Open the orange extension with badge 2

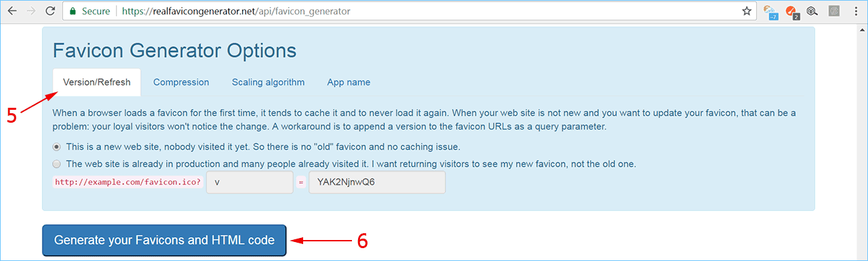pos(792,12)
